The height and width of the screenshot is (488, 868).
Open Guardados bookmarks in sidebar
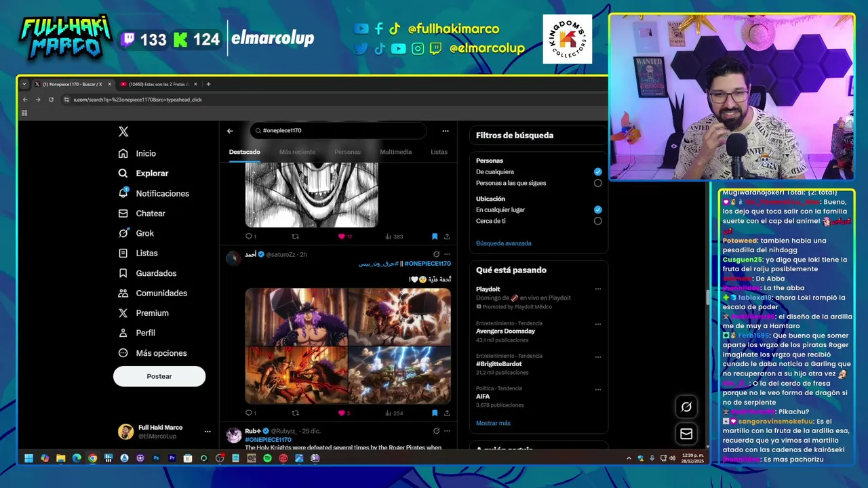pos(147,273)
